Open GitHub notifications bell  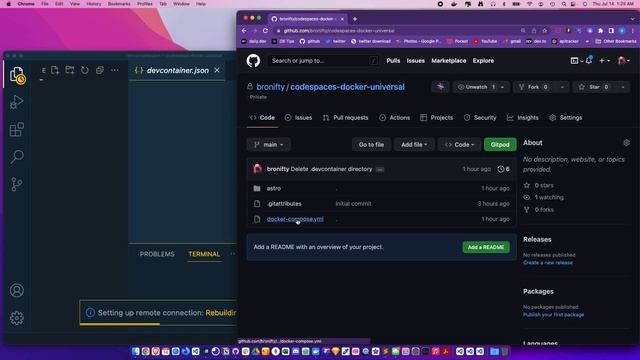pyautogui.click(x=589, y=60)
